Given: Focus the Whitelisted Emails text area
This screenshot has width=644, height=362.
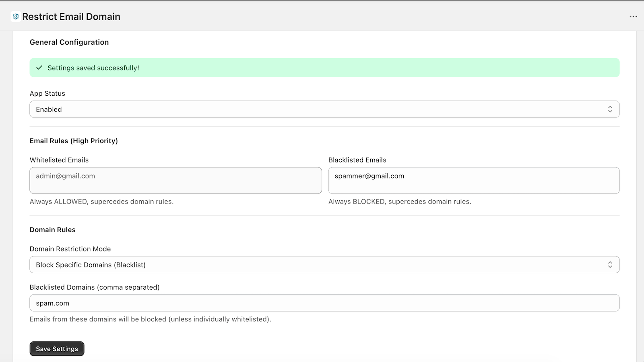Looking at the screenshot, I should pyautogui.click(x=175, y=181).
